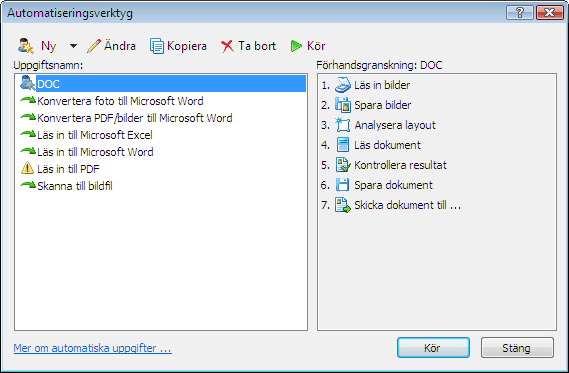Click green arrow icon for Konvertera foto task
The image size is (569, 373).
coord(28,100)
